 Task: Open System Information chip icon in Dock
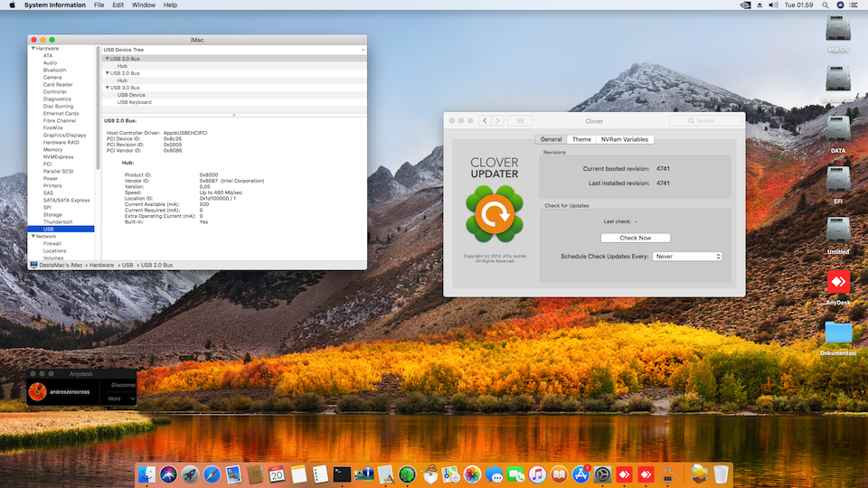[363, 474]
